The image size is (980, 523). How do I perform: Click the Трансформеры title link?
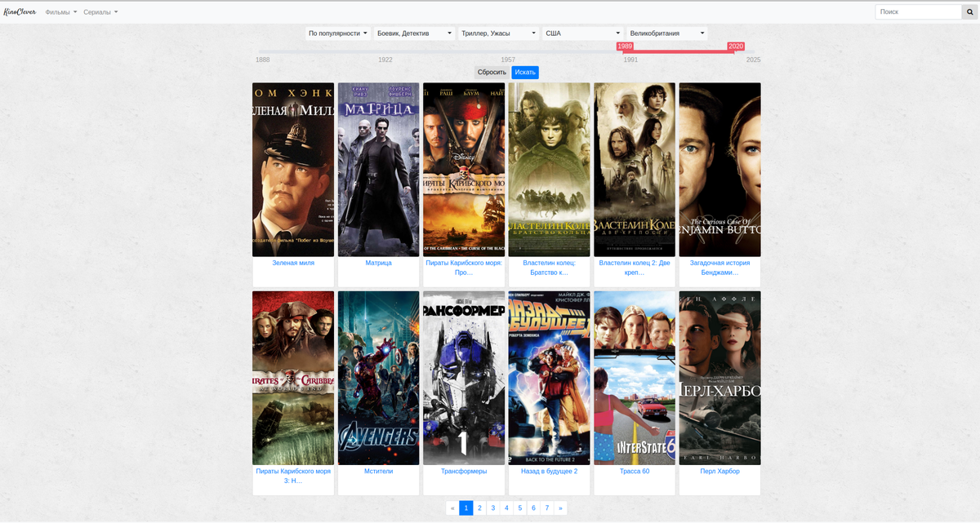(464, 471)
